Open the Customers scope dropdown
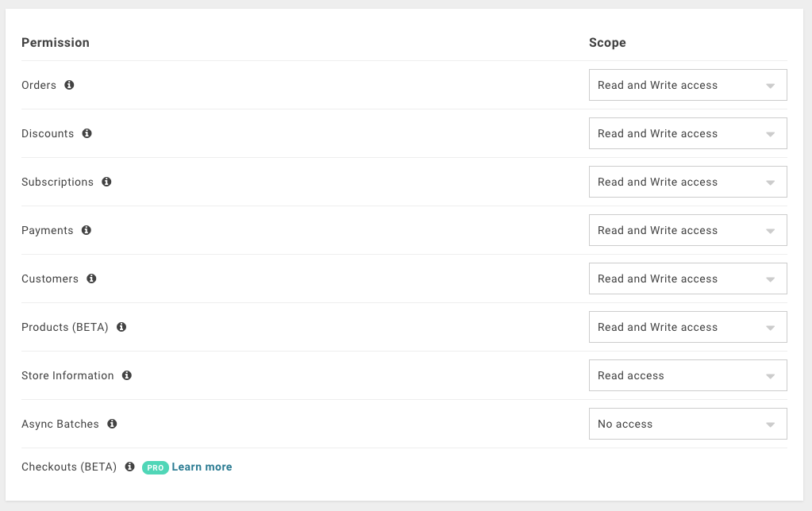Viewport: 812px width, 511px height. 687,279
